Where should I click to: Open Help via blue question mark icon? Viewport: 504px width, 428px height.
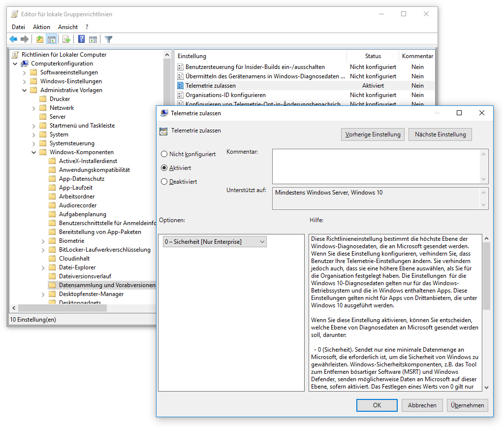[82, 39]
